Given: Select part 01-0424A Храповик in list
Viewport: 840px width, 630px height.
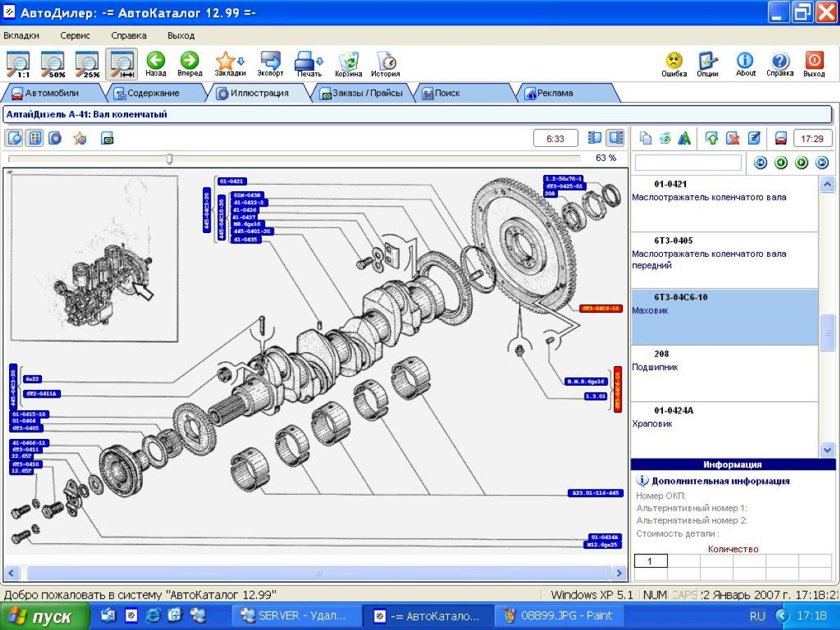Looking at the screenshot, I should [723, 429].
